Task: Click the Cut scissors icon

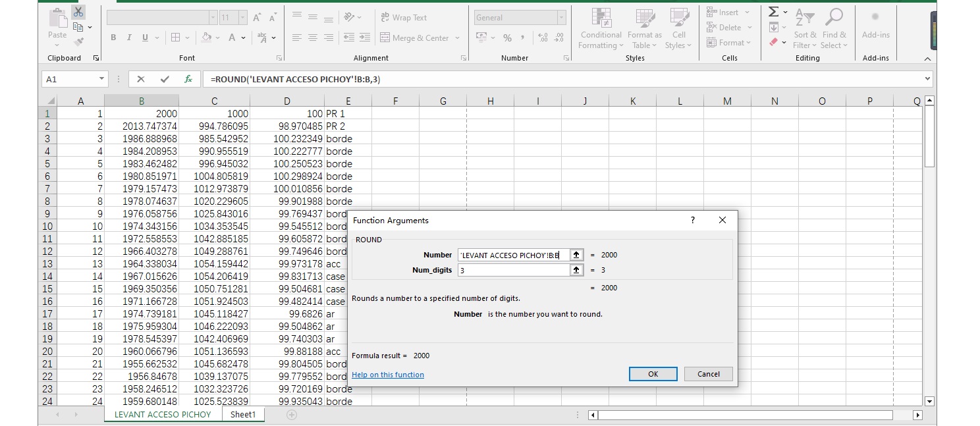Action: [x=78, y=13]
